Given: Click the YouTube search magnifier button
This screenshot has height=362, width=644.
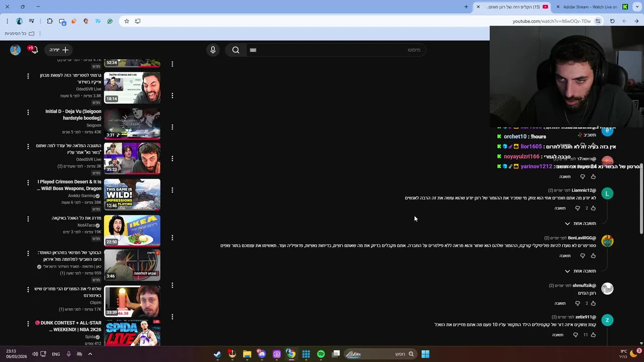Looking at the screenshot, I should point(235,50).
